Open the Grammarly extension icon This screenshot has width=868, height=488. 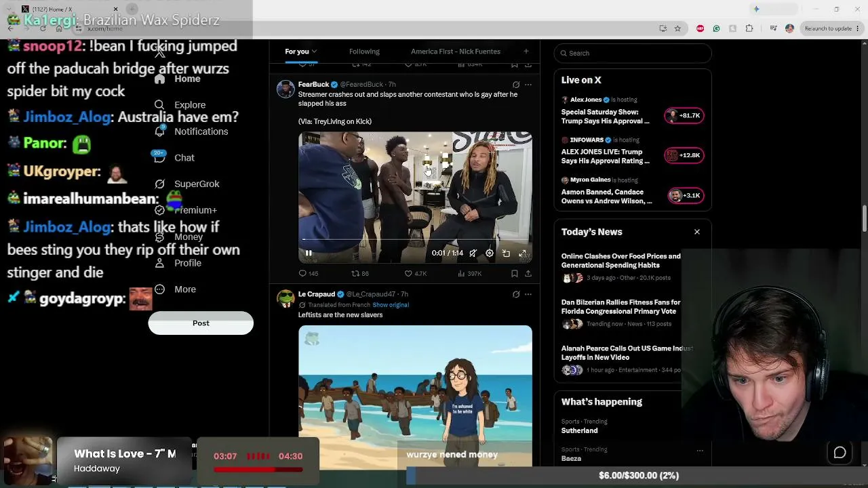coord(716,28)
